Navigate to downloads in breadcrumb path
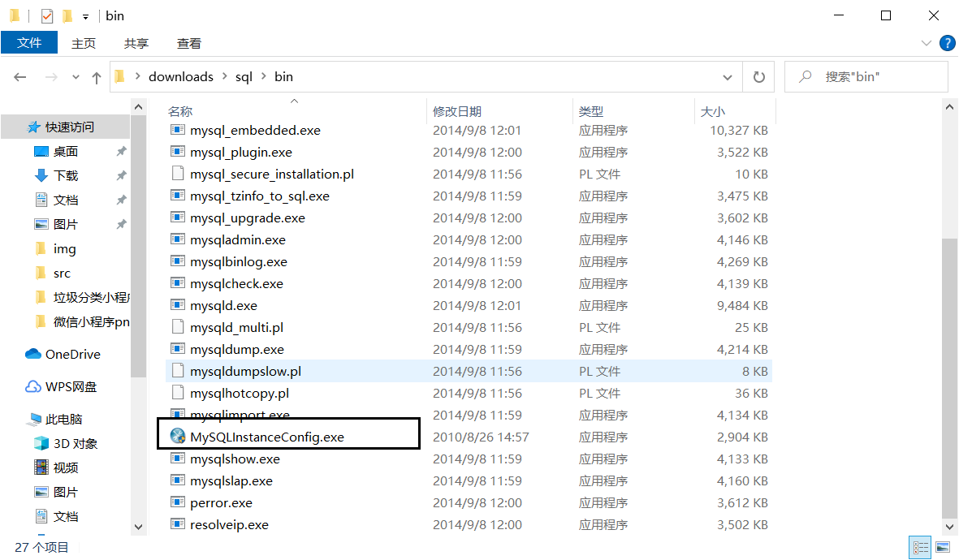Viewport: 959px width, 560px height. click(x=181, y=76)
